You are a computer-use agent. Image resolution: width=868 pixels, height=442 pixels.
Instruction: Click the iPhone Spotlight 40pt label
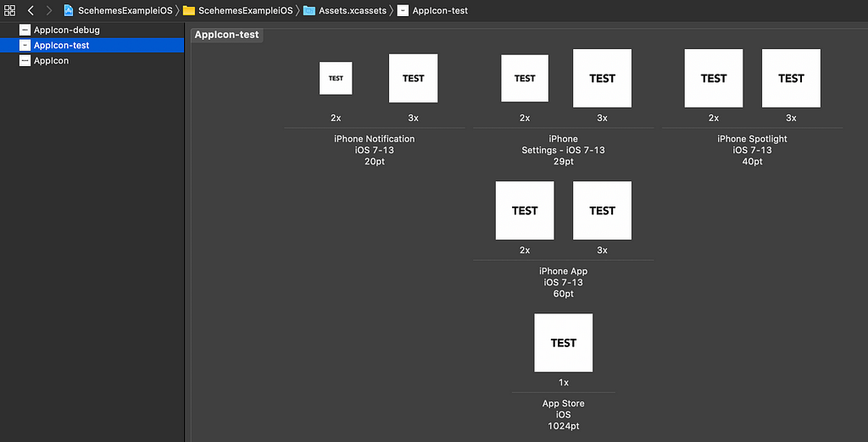click(753, 150)
